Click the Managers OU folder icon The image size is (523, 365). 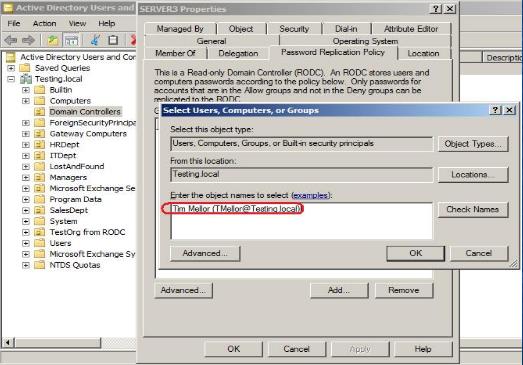point(40,177)
